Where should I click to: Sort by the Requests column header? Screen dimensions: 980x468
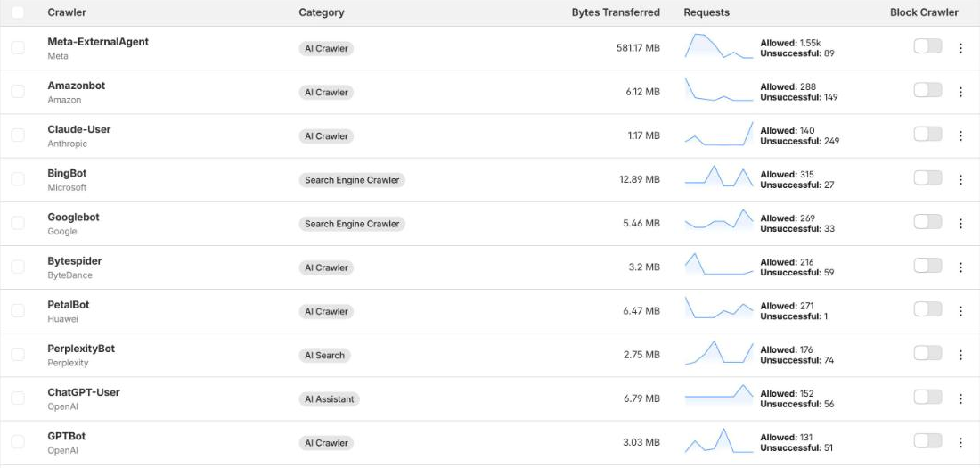pos(706,12)
